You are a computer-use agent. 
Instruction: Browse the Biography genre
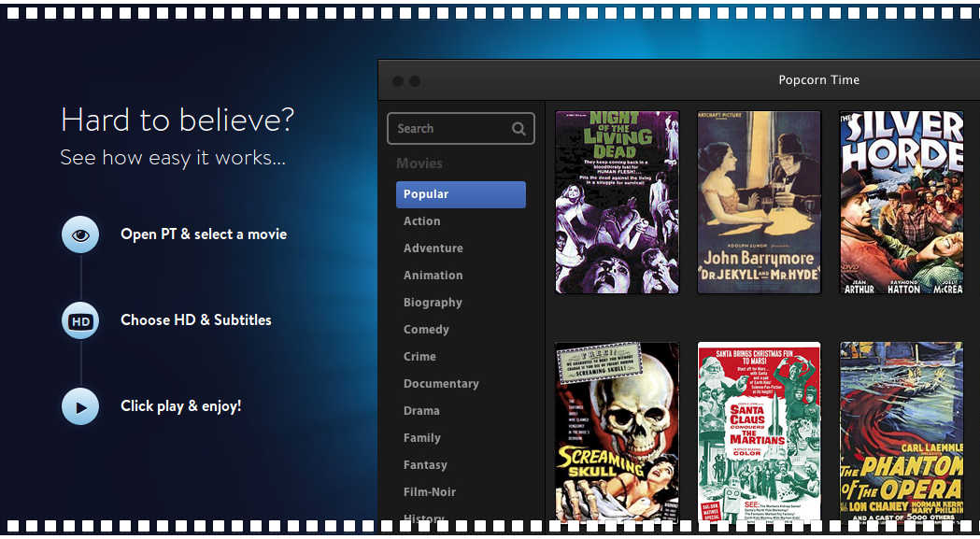coord(433,303)
